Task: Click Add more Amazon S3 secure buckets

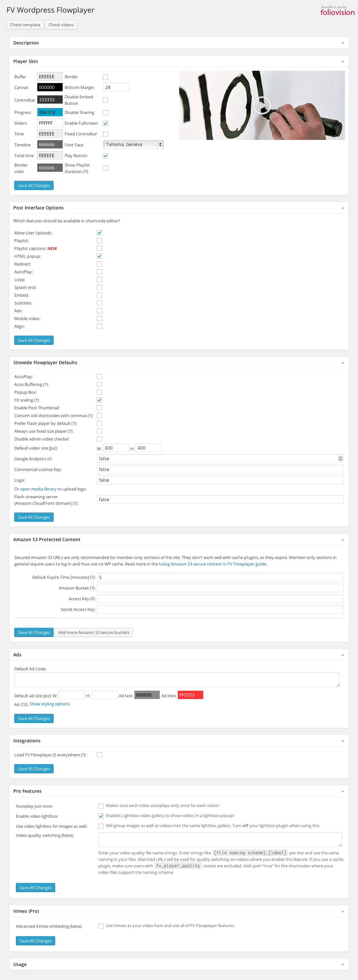Action: (x=93, y=632)
